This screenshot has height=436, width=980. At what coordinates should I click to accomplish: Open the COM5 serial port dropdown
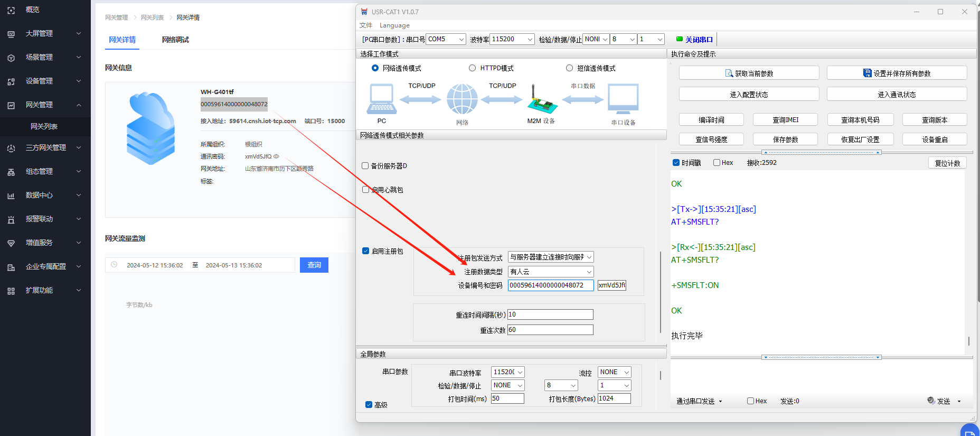point(446,39)
